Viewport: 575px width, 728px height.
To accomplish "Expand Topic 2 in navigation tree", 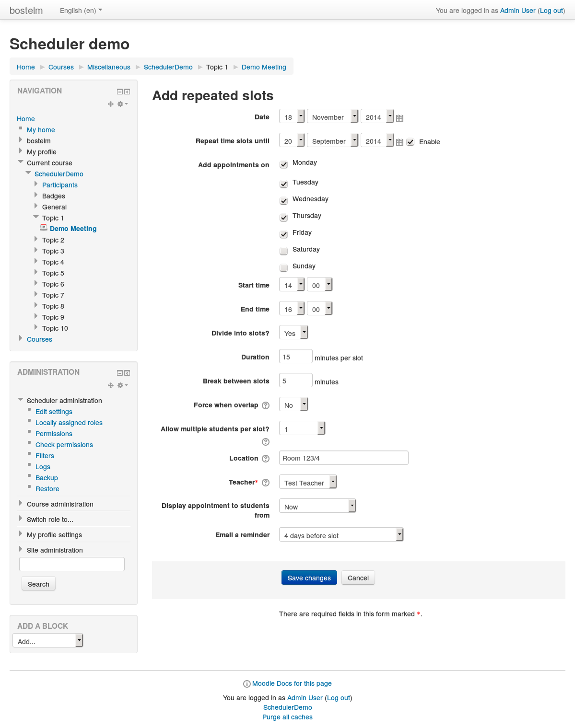I will click(x=36, y=239).
